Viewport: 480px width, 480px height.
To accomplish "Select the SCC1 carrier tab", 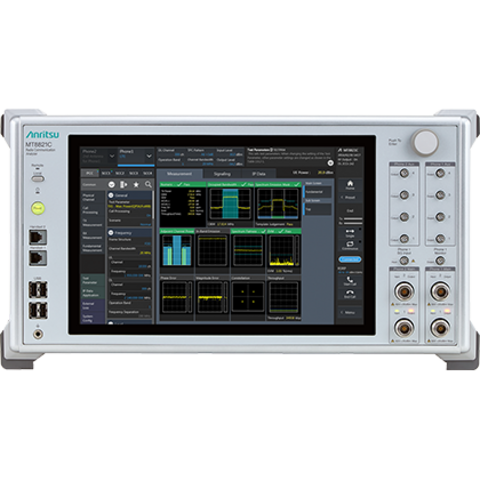I will click(106, 173).
